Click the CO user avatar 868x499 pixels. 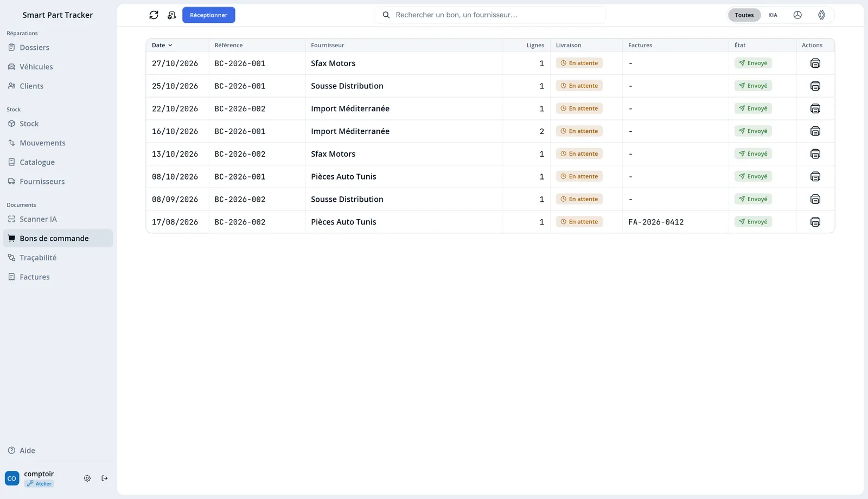[12, 478]
